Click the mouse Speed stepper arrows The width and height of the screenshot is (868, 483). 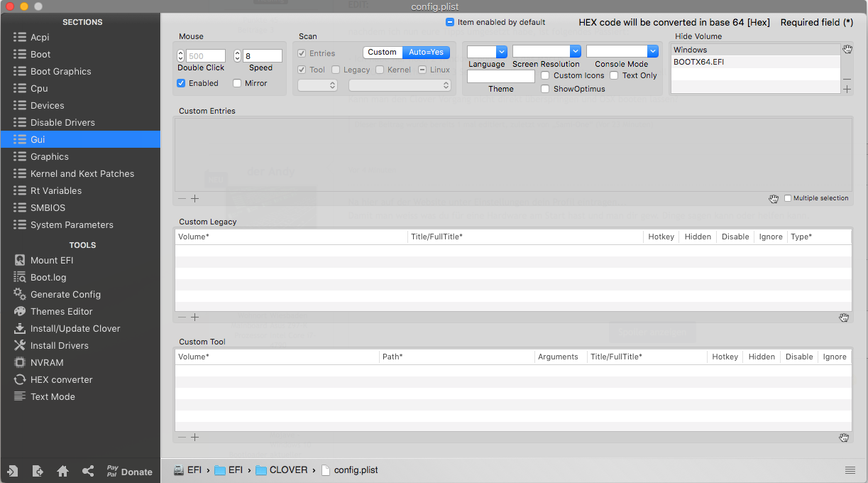tap(237, 55)
